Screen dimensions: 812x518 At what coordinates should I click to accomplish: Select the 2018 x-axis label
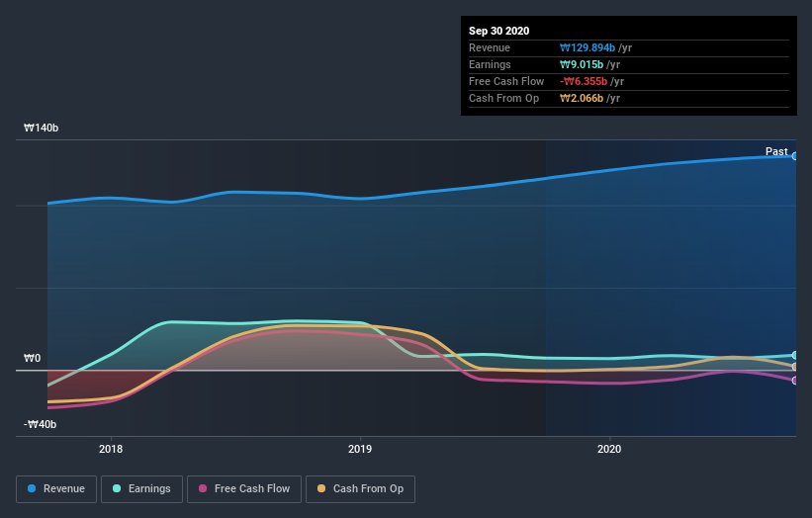point(111,449)
